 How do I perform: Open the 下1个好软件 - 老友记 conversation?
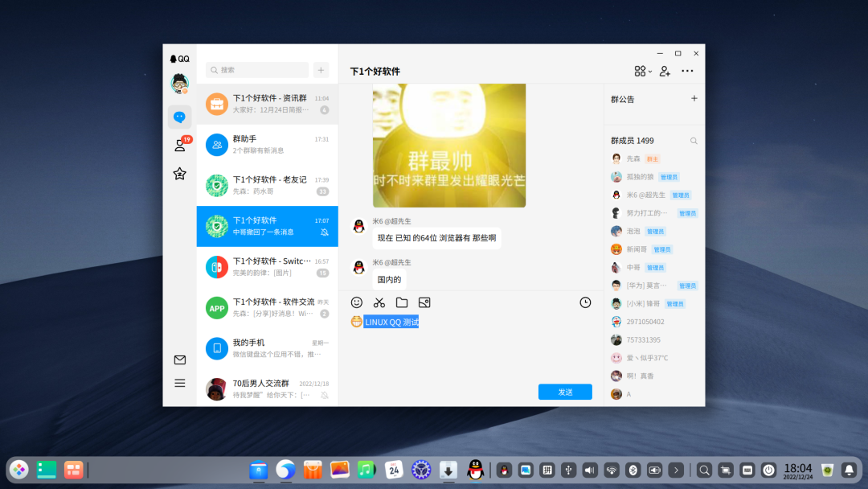(x=268, y=186)
